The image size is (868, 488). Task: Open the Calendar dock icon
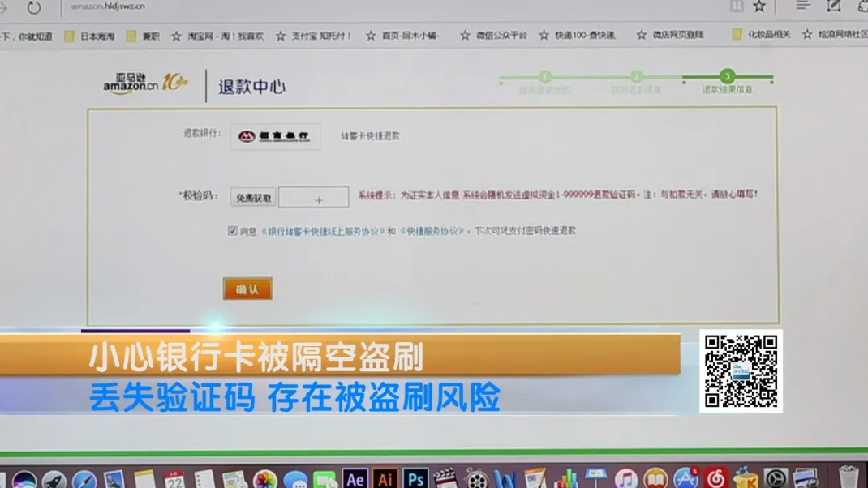pyautogui.click(x=174, y=479)
